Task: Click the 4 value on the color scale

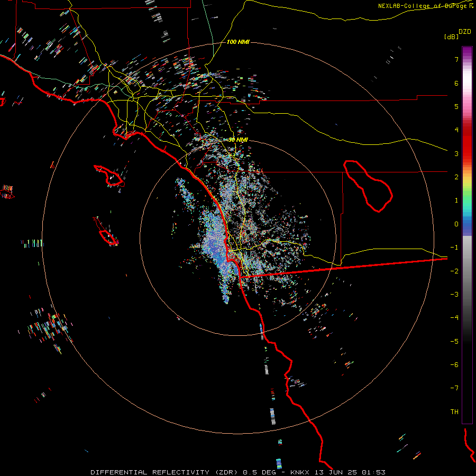Action: point(456,130)
